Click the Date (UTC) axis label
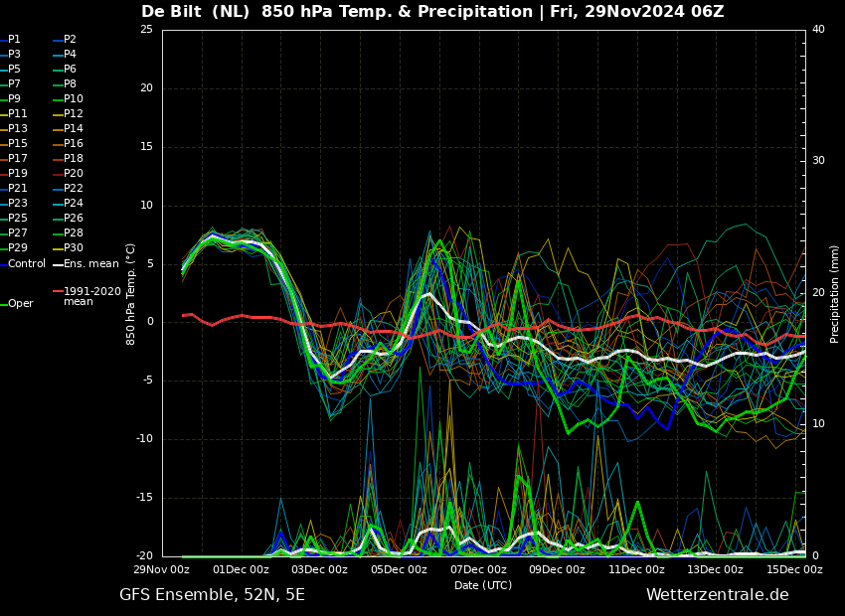The image size is (845, 616). coord(483,585)
